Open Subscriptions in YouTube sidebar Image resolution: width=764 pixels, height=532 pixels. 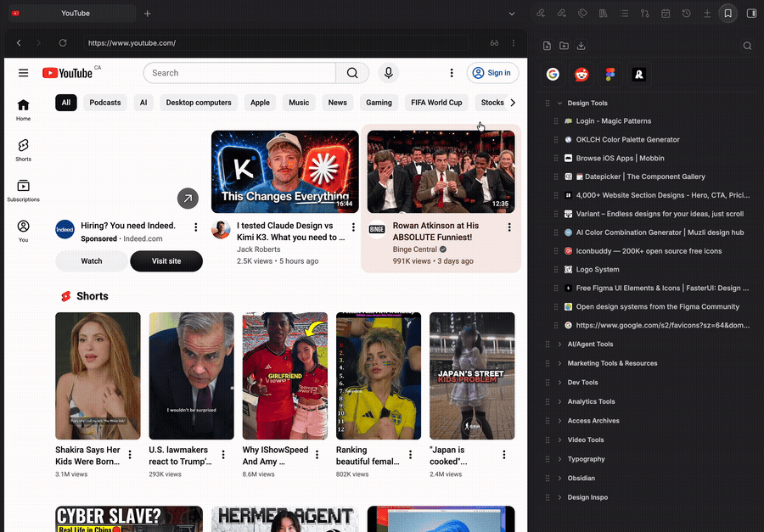point(23,191)
